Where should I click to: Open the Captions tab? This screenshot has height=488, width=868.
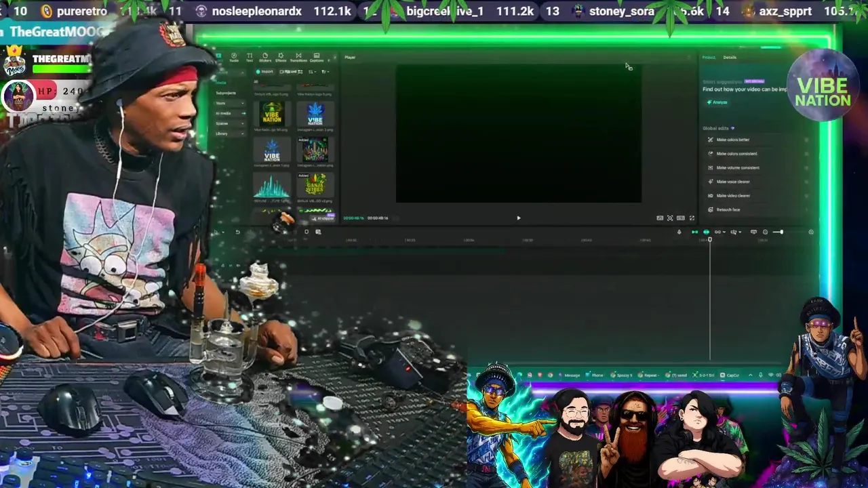[317, 58]
